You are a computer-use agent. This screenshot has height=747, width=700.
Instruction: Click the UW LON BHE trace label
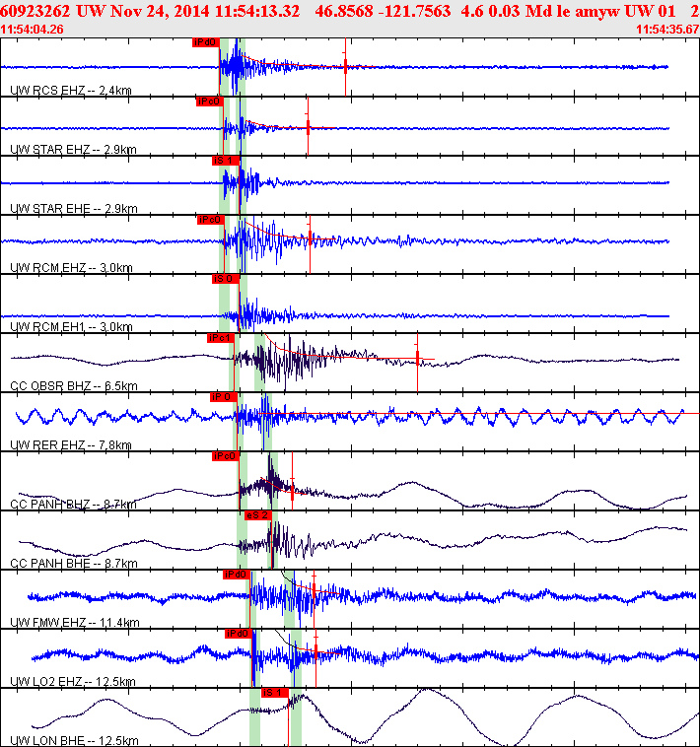74,740
